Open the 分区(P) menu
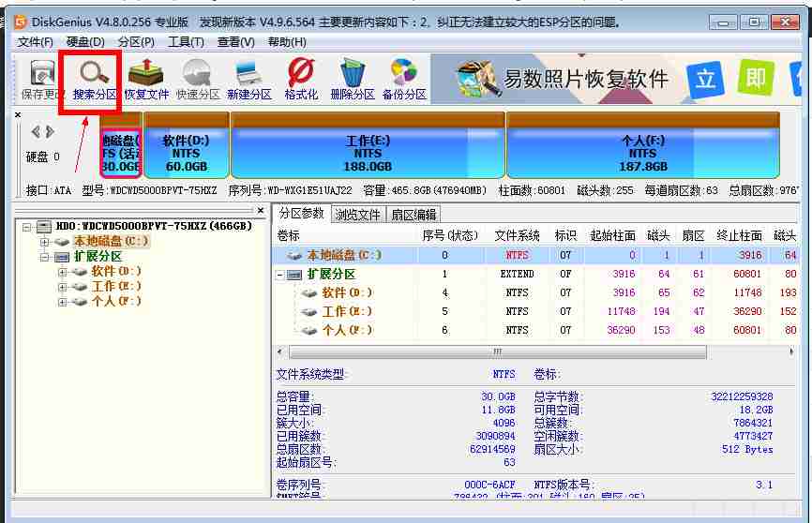The height and width of the screenshot is (523, 812). coord(136,42)
